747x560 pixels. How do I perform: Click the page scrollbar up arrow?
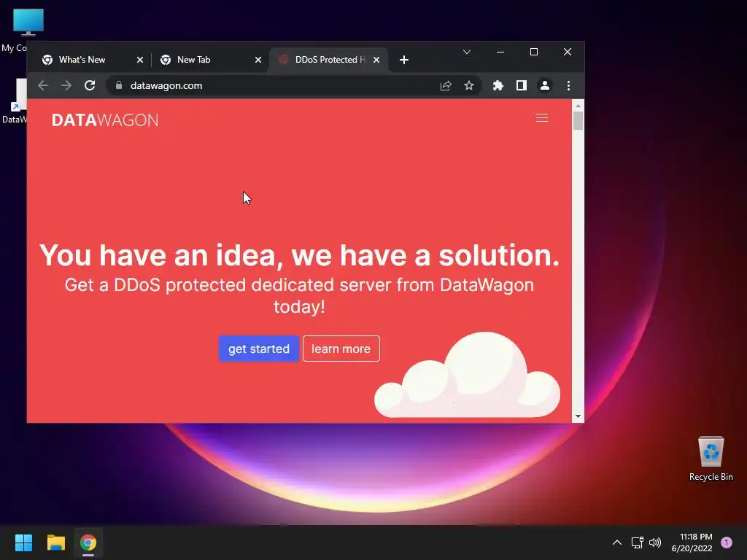tap(578, 105)
